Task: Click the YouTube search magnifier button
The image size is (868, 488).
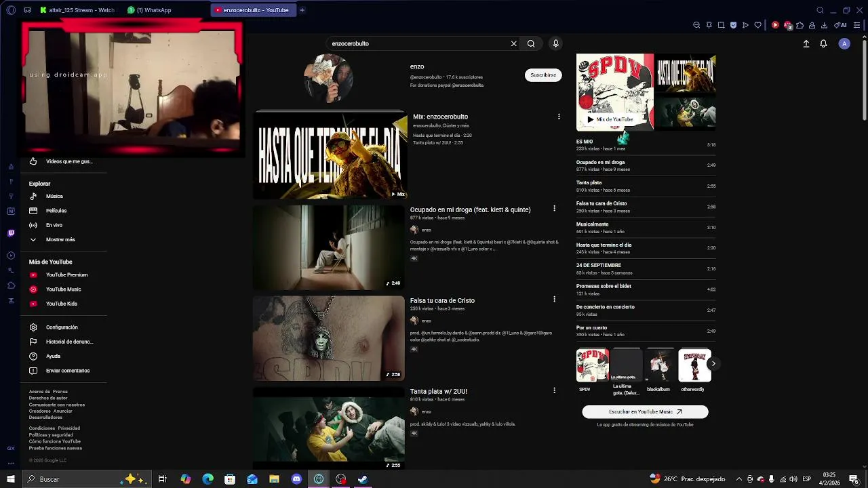Action: click(x=531, y=43)
